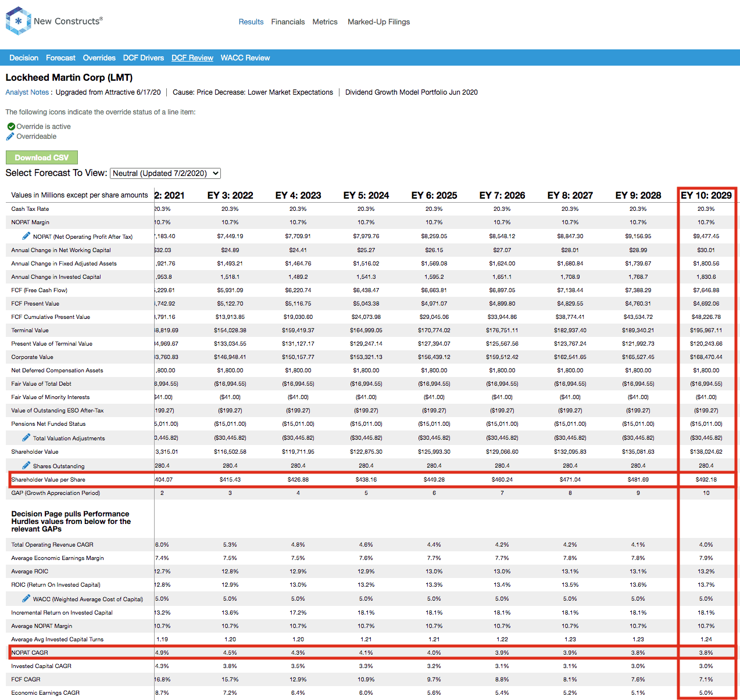
Task: Click the 'EY 4: 2023' column header
Action: click(298, 195)
